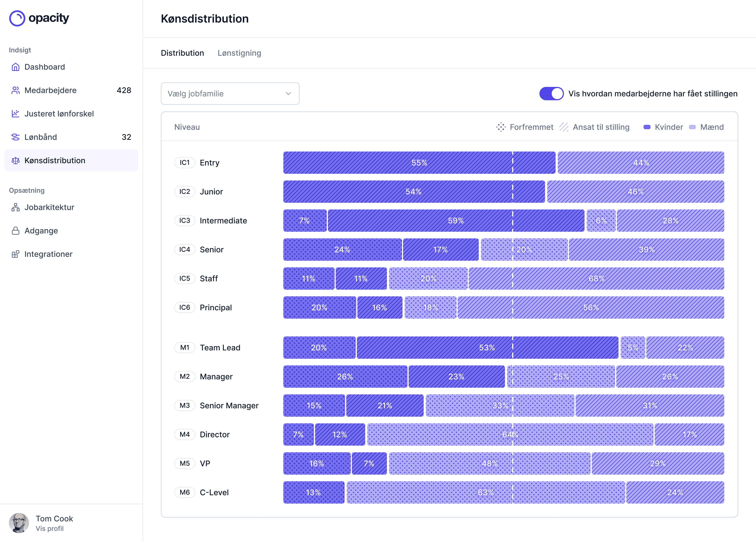Click the 'Ansat til stilling' legend entry
Image resolution: width=756 pixels, height=542 pixels.
(x=595, y=127)
